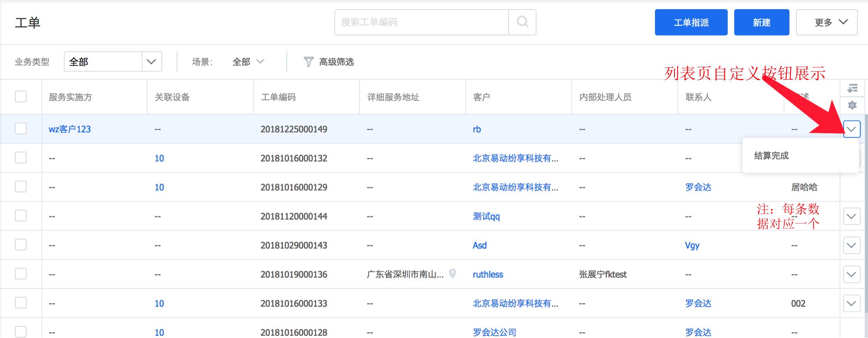This screenshot has width=868, height=338.
Task: Click handler text 张展宁fktest
Action: [603, 275]
